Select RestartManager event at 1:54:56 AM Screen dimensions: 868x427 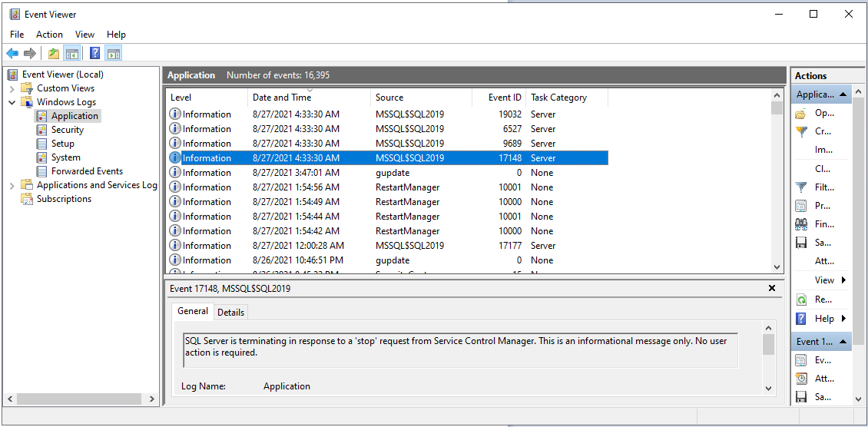387,187
